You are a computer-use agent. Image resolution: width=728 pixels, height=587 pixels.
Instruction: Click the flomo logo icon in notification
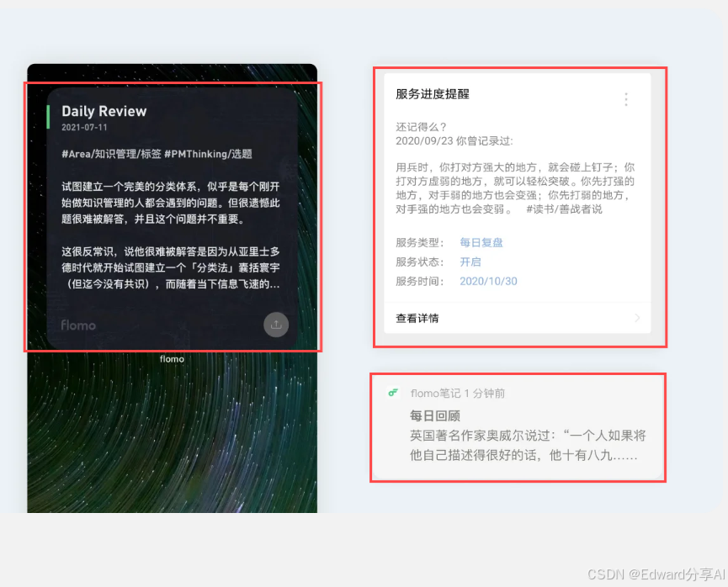[x=393, y=393]
